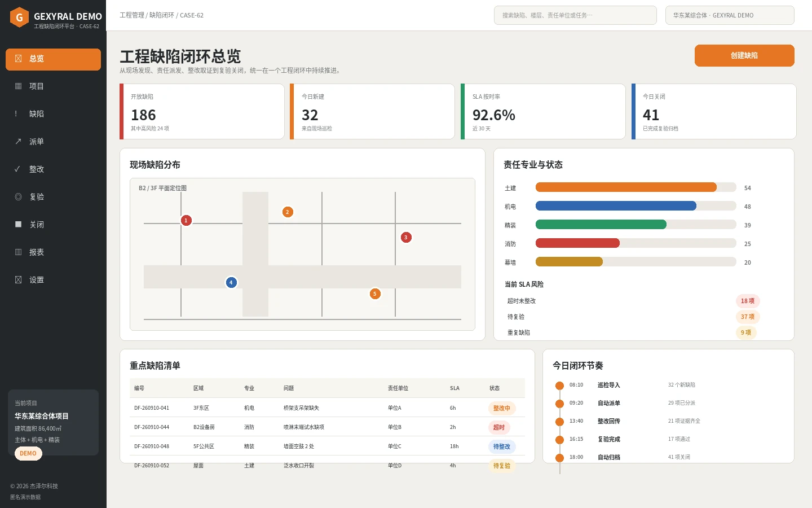The image size is (812, 508).
Task: Click the 开放缺陷 186 stat card
Action: point(202,111)
